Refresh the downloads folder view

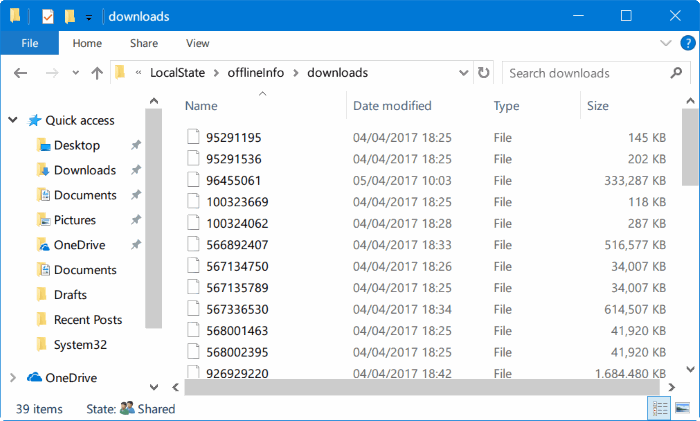[x=484, y=73]
